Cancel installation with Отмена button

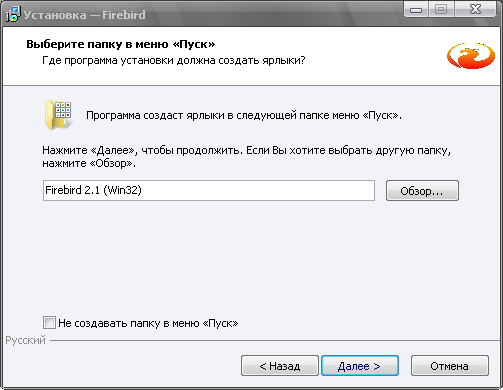tap(450, 366)
